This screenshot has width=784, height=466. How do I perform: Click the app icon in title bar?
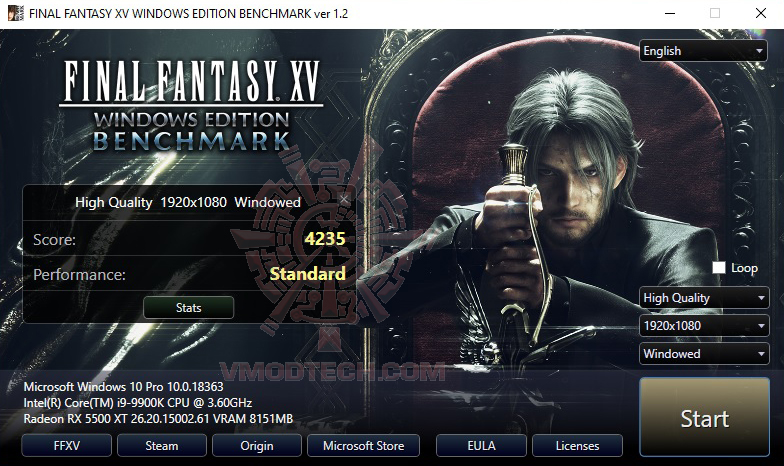pyautogui.click(x=15, y=13)
